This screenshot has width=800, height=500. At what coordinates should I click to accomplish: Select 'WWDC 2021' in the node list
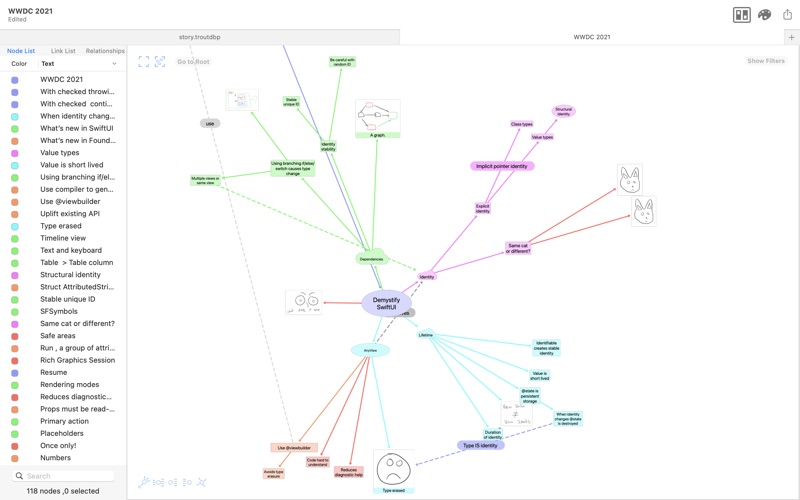click(x=62, y=80)
